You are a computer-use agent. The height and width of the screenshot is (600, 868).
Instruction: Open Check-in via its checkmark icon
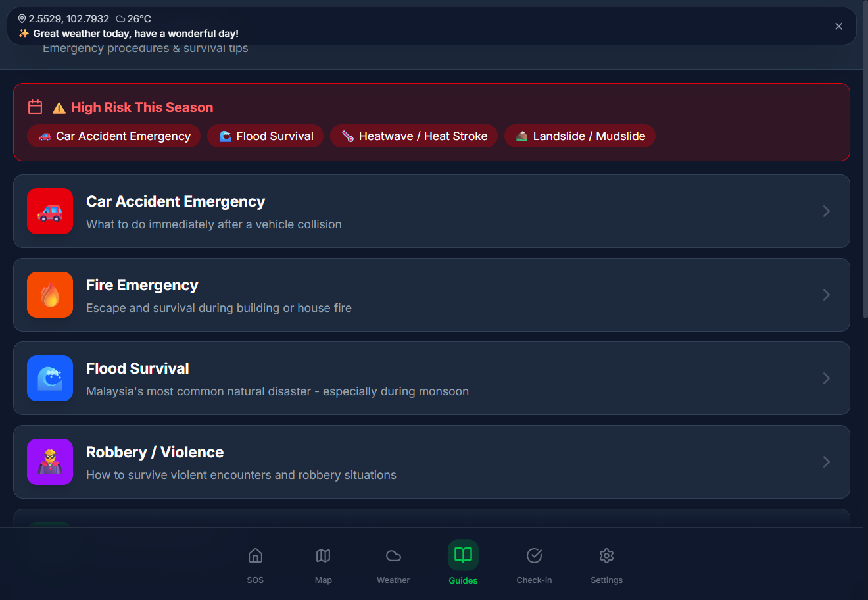534,556
